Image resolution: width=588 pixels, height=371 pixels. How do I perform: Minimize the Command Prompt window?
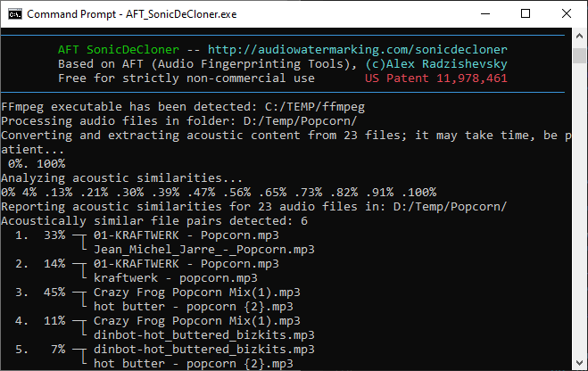pos(484,14)
